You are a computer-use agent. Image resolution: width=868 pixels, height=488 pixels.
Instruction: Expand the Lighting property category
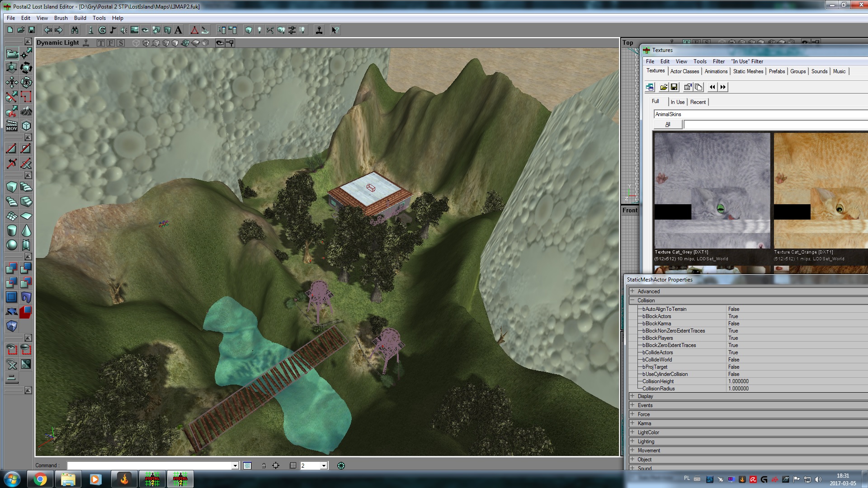click(632, 441)
